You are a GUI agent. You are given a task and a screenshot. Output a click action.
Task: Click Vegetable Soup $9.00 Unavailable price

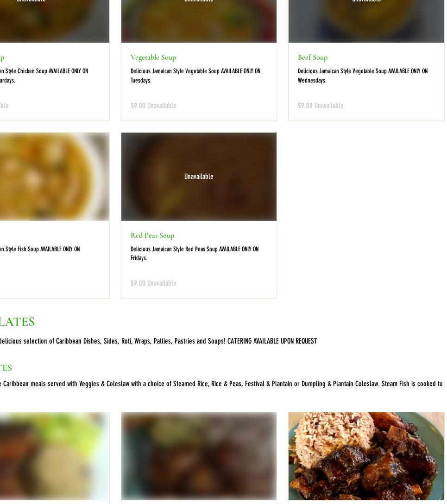pos(153,105)
